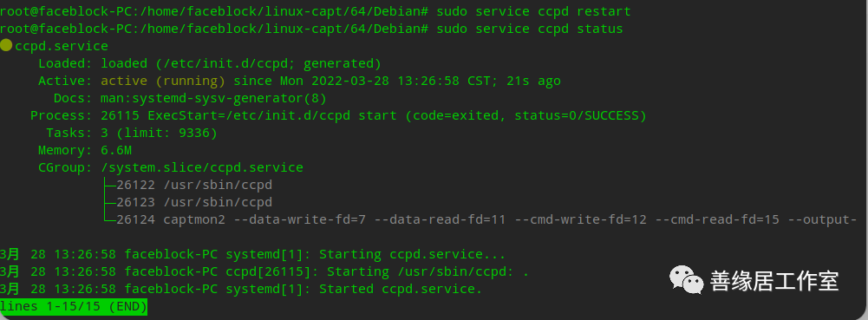Click the yellow-green status dot beside ccpd.service
The image size is (868, 320).
6,46
